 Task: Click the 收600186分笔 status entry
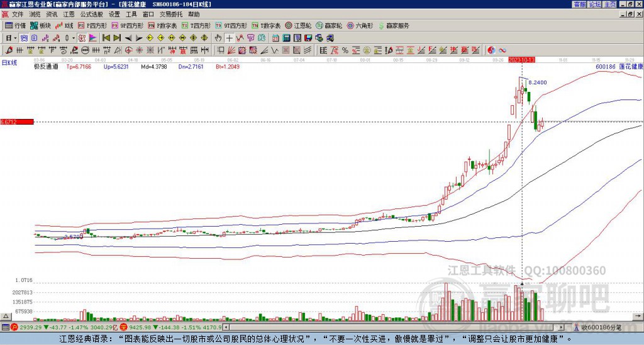598,328
